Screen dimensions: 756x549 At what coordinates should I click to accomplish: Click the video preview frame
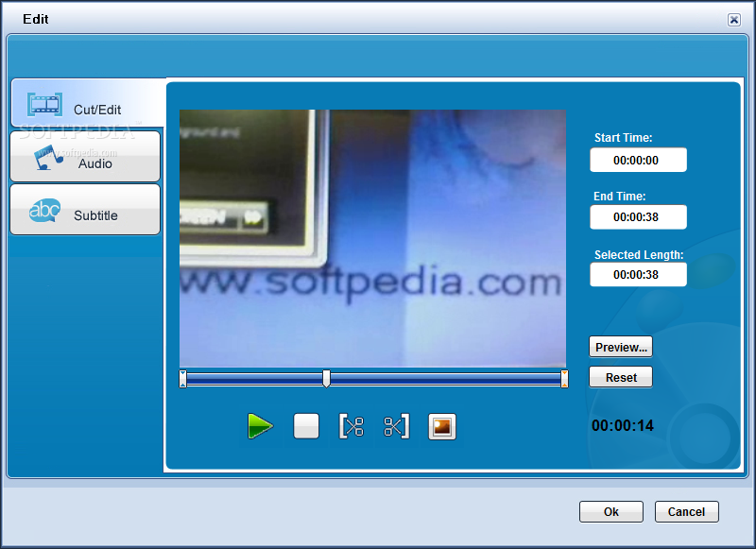pyautogui.click(x=372, y=238)
